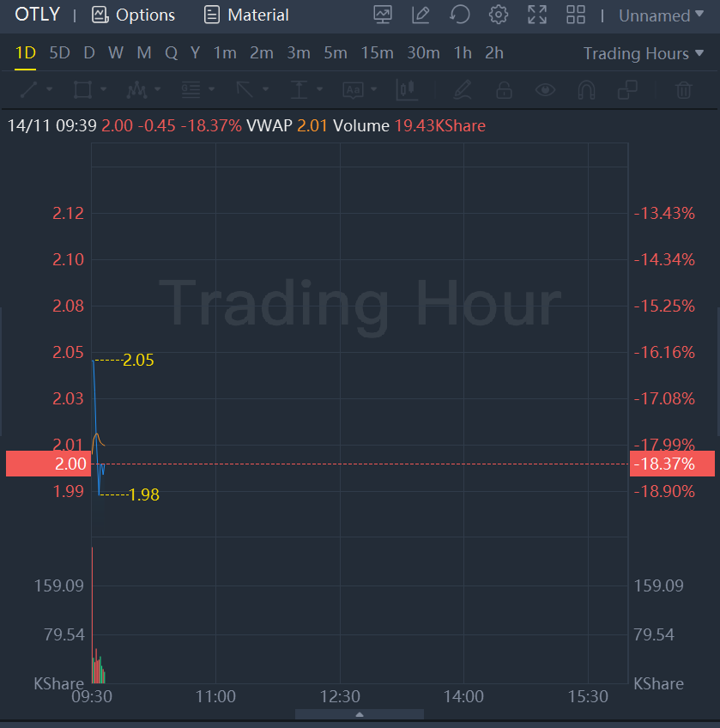
Task: Click the edit note pencil icon
Action: click(x=421, y=15)
